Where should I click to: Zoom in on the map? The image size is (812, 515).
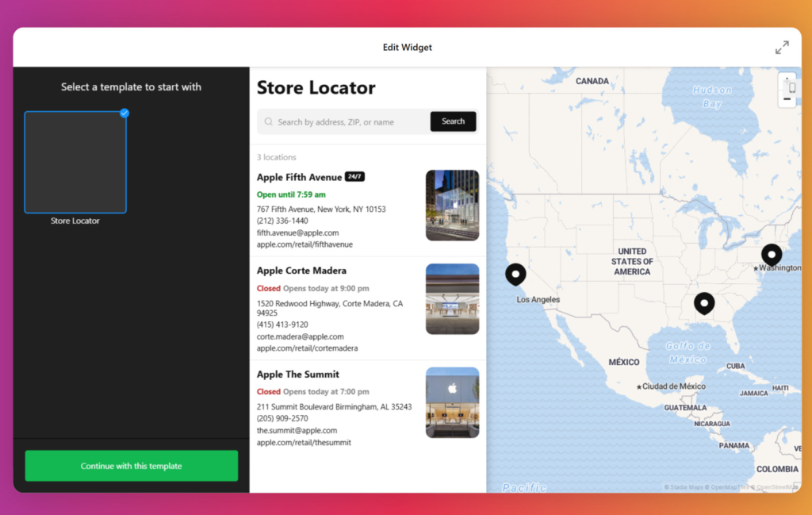(787, 82)
